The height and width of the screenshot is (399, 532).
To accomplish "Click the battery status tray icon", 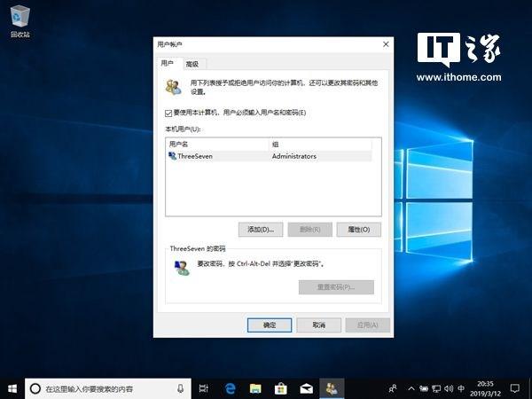I will [x=424, y=388].
